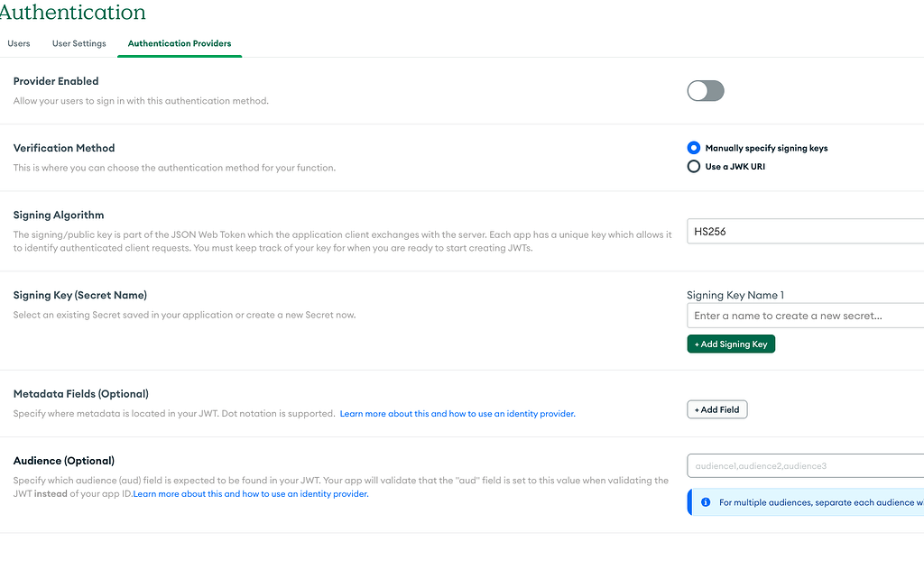The height and width of the screenshot is (569, 924).
Task: Enable the Provider Enabled switch
Action: pos(706,90)
